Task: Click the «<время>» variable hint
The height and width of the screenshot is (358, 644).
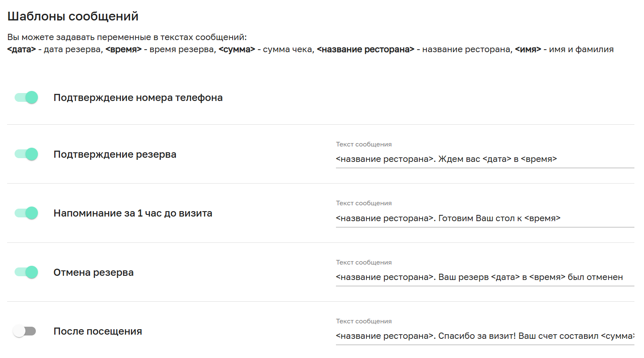Action: [x=123, y=49]
